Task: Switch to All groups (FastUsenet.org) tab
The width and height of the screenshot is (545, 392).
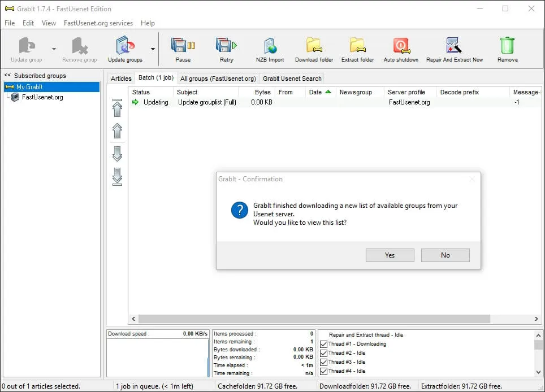Action: click(218, 79)
